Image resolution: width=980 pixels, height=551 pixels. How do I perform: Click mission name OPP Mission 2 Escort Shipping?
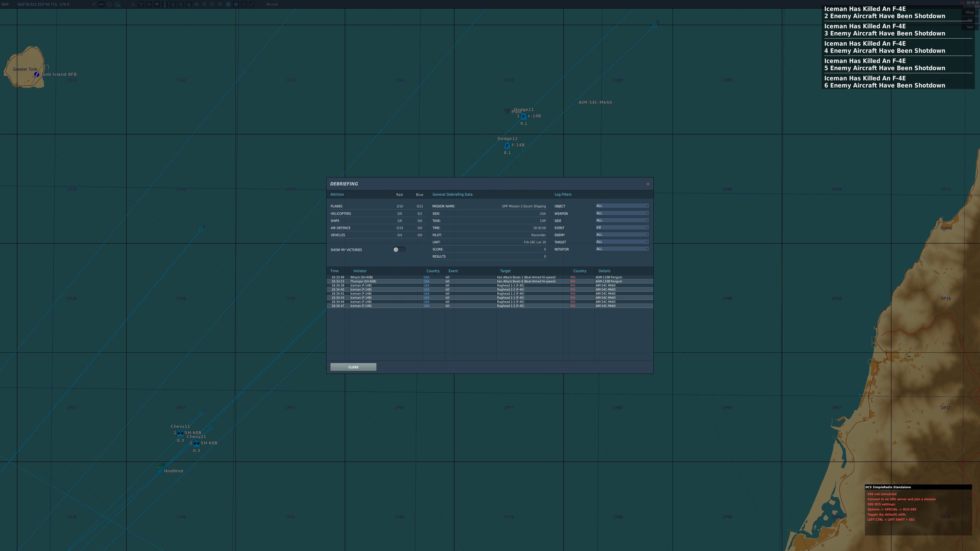[523, 206]
